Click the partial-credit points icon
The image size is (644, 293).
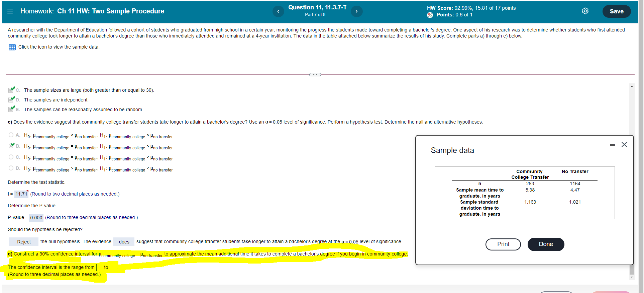click(430, 15)
